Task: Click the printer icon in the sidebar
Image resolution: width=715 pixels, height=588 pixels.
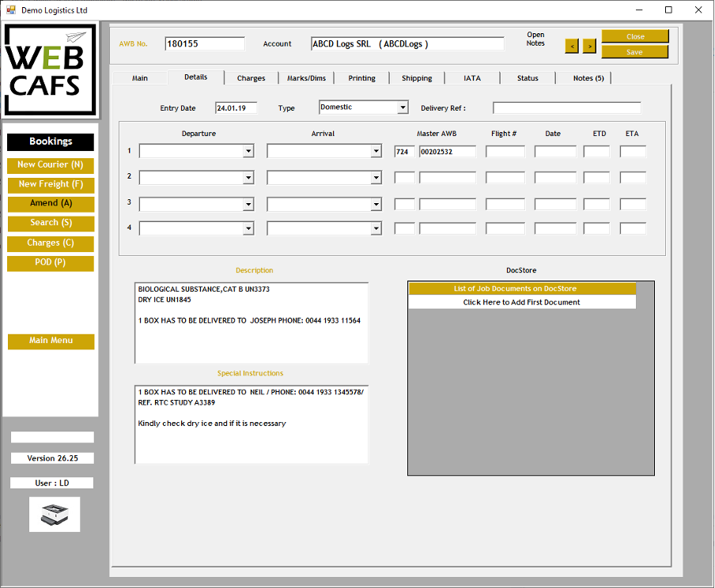Action: (55, 514)
